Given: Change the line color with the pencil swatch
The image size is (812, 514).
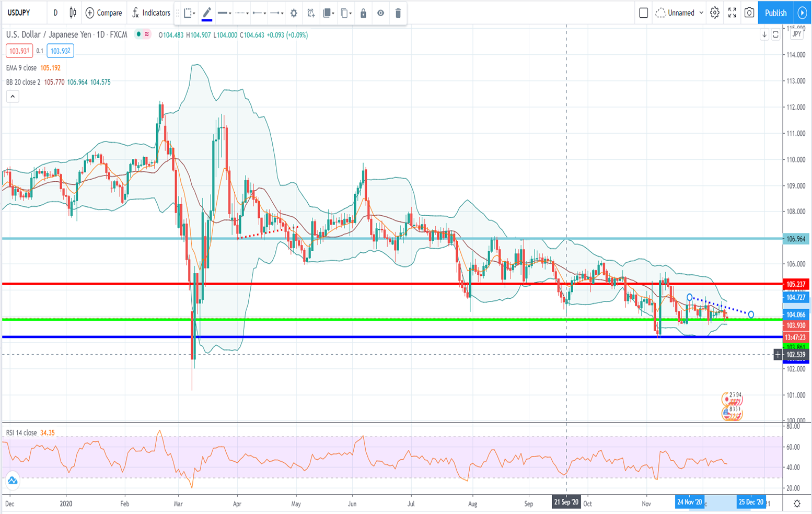Looking at the screenshot, I should click(207, 13).
